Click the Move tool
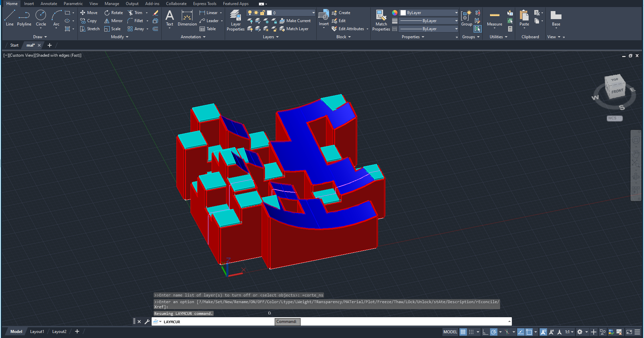Image resolution: width=644 pixels, height=338 pixels. pyautogui.click(x=89, y=13)
